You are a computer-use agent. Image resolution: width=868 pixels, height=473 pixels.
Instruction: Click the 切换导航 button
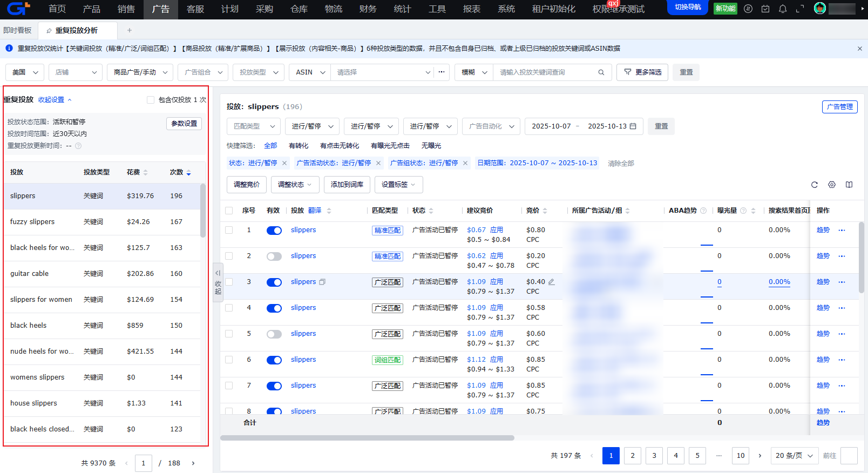[688, 8]
